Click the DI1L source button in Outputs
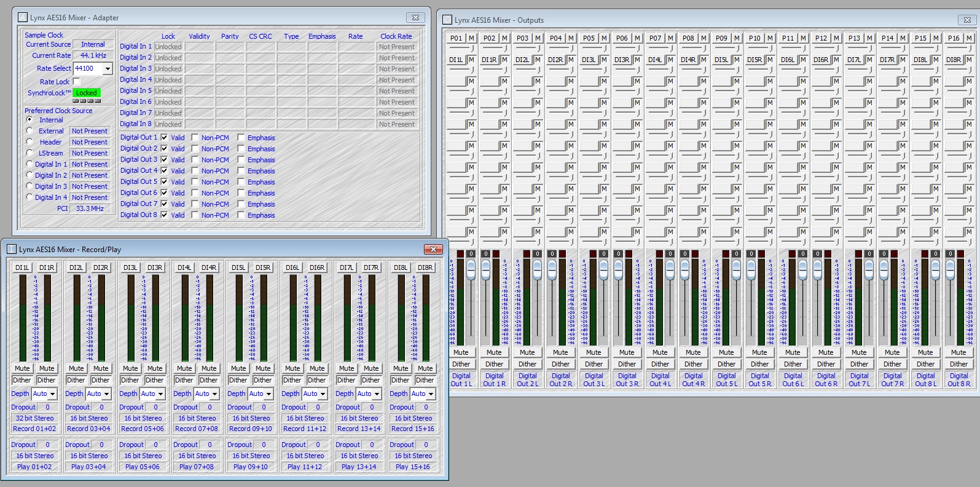The width and height of the screenshot is (980, 487). pos(456,60)
